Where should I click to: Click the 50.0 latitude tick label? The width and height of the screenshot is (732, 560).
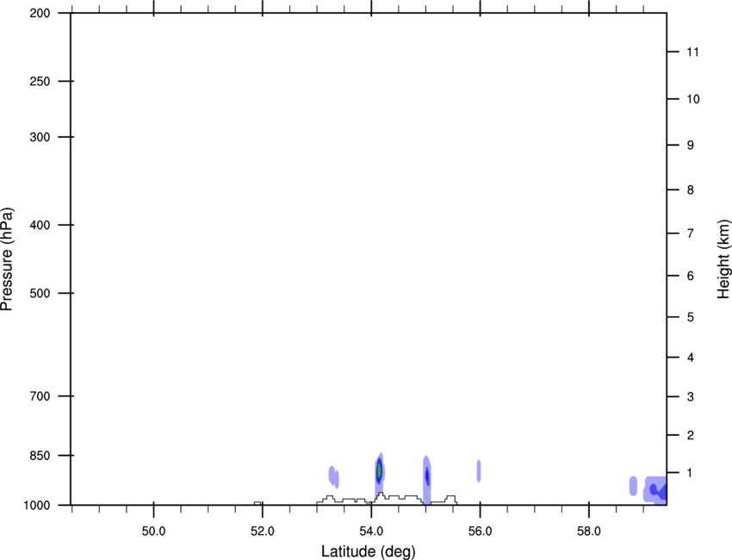[153, 532]
